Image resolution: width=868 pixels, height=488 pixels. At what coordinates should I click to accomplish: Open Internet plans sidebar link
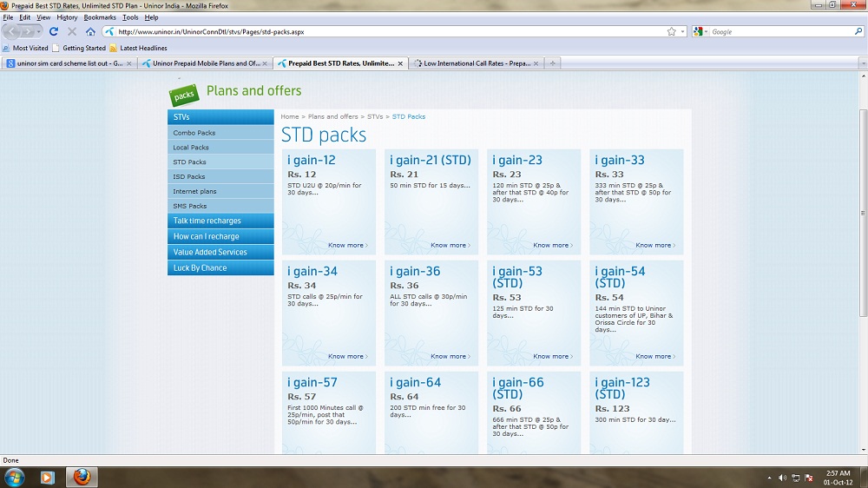[x=220, y=191]
